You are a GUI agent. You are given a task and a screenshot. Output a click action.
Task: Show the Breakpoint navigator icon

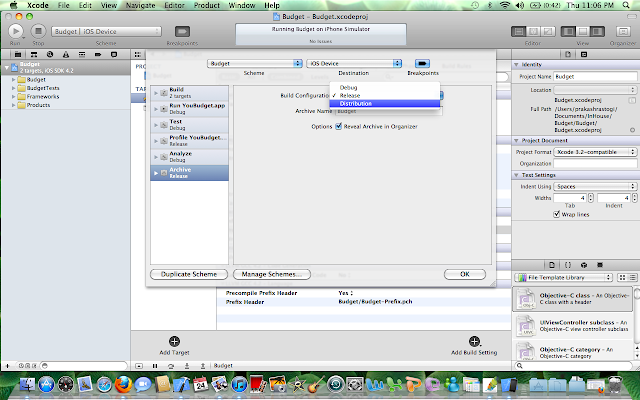tap(98, 54)
